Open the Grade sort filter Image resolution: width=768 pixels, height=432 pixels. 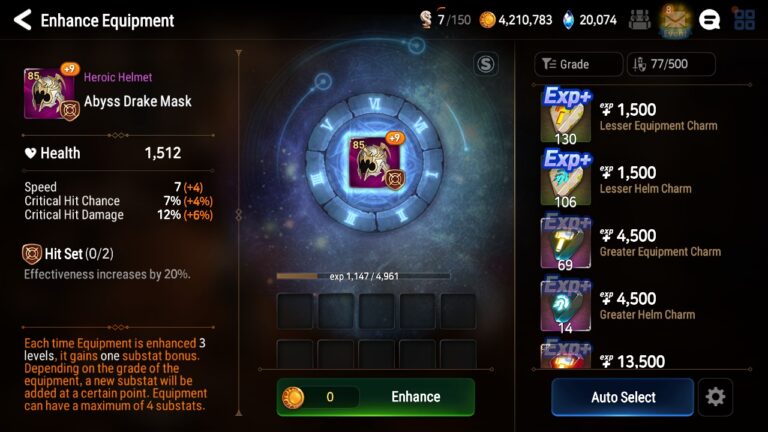click(578, 64)
